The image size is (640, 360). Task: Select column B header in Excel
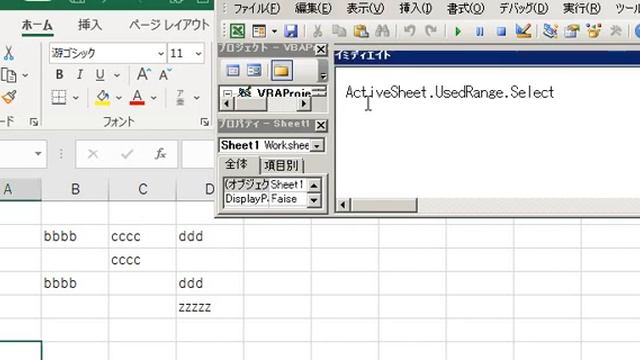coord(75,189)
